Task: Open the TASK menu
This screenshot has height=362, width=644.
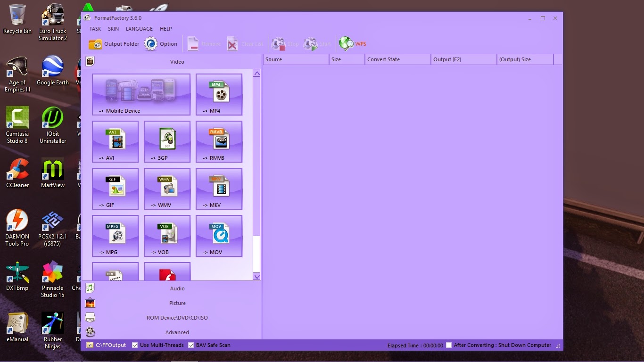Action: point(95,29)
